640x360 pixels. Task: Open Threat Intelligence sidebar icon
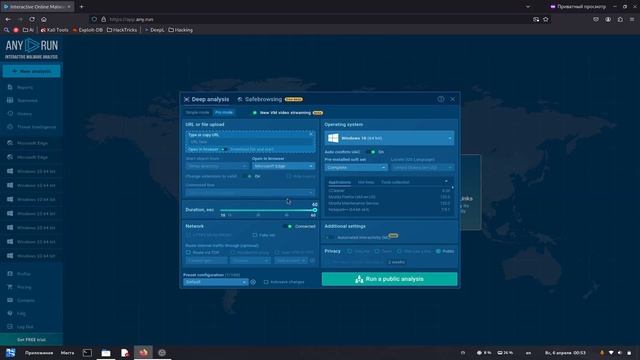10,127
